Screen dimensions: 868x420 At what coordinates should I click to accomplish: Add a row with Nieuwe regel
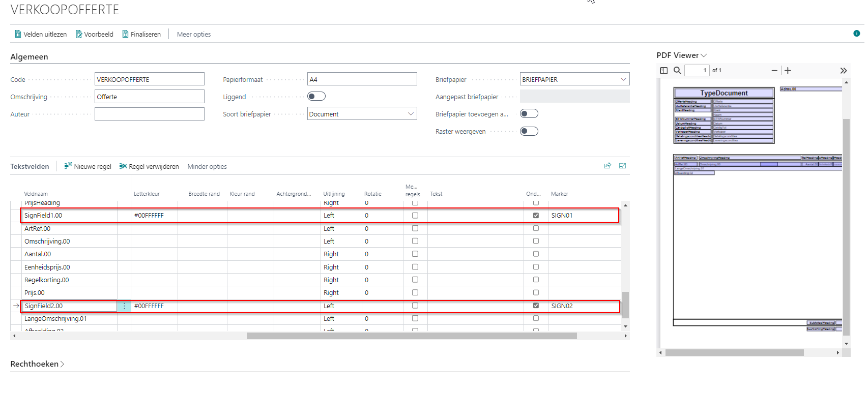click(88, 166)
